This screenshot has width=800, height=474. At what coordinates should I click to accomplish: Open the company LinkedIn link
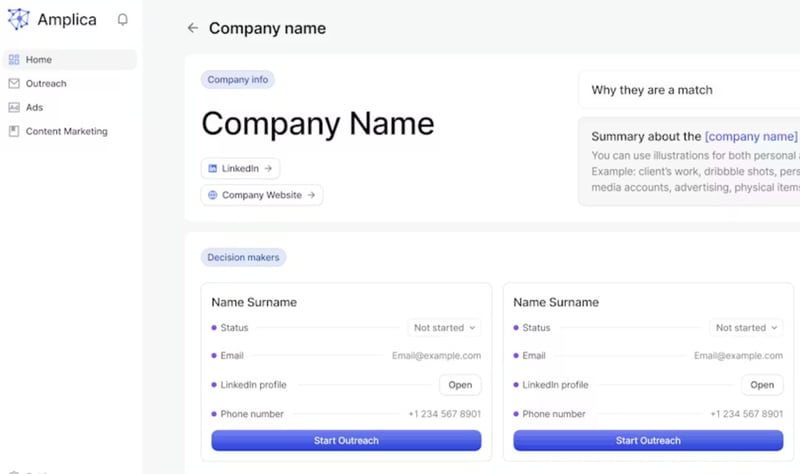[240, 169]
